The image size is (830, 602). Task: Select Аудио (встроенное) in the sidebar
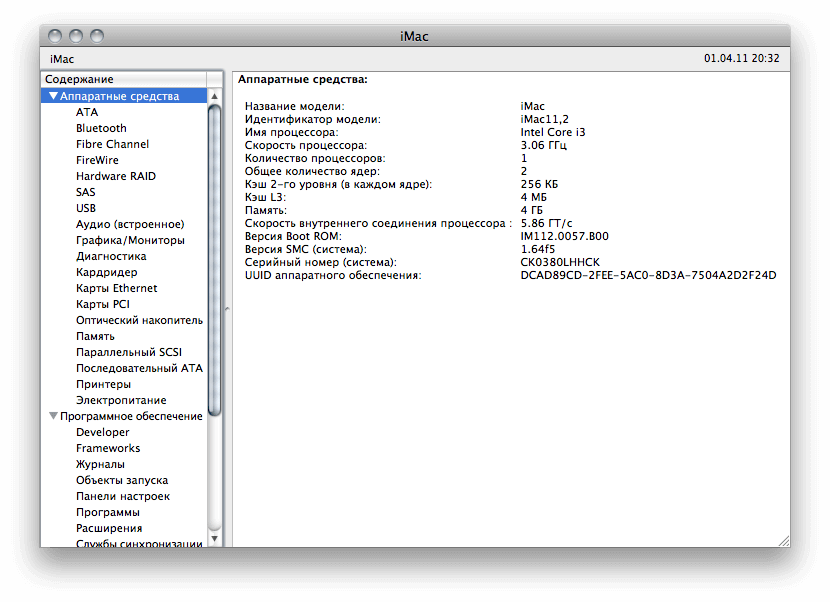click(x=130, y=224)
